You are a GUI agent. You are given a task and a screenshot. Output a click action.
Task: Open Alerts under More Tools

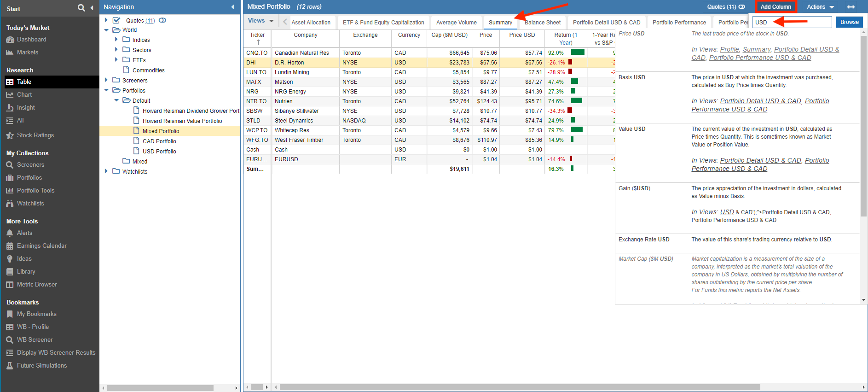click(x=24, y=233)
